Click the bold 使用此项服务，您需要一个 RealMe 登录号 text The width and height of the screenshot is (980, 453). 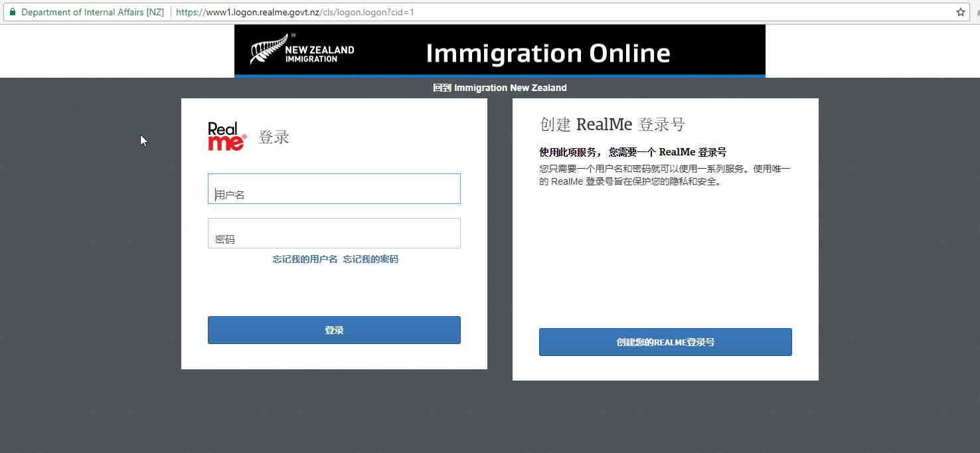tap(633, 152)
